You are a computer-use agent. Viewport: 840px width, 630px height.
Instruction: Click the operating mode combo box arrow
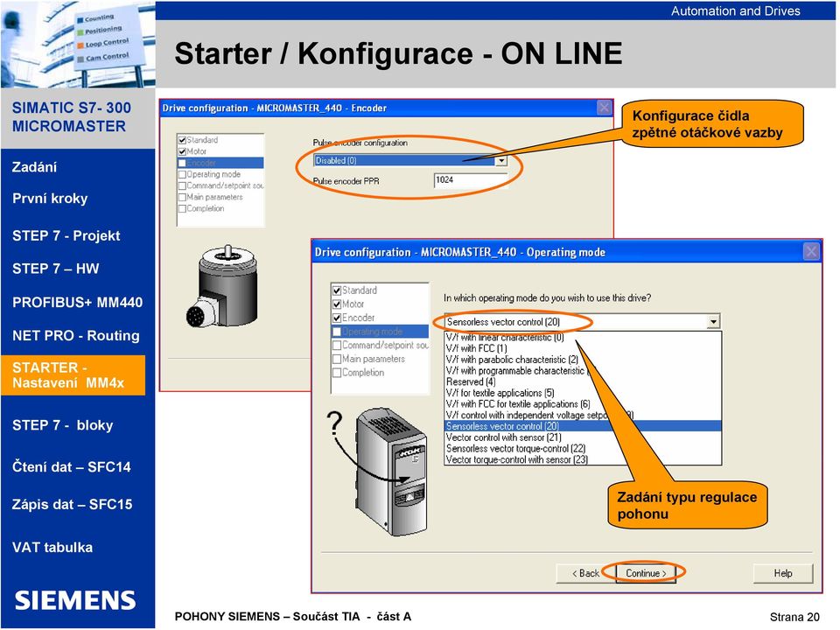(713, 321)
